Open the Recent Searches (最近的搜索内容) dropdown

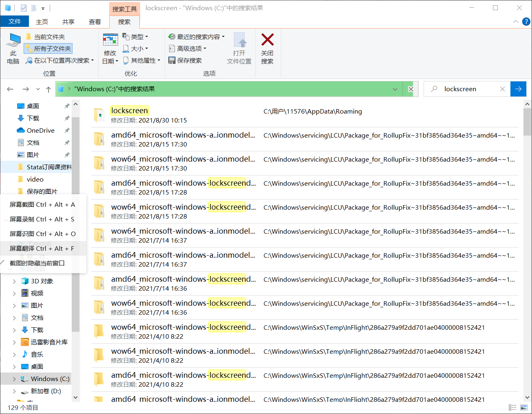point(196,37)
